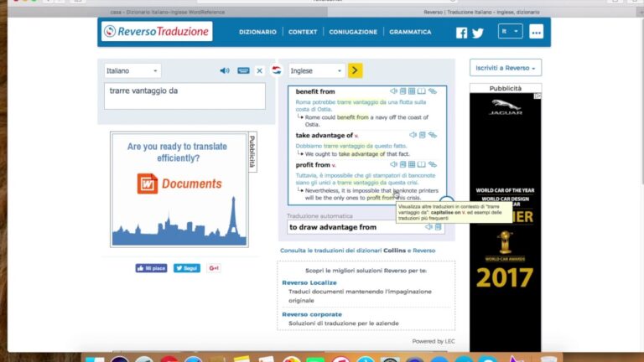Open the Dizionario menu item
Viewport: 644px width, 362px height.
pyautogui.click(x=258, y=32)
